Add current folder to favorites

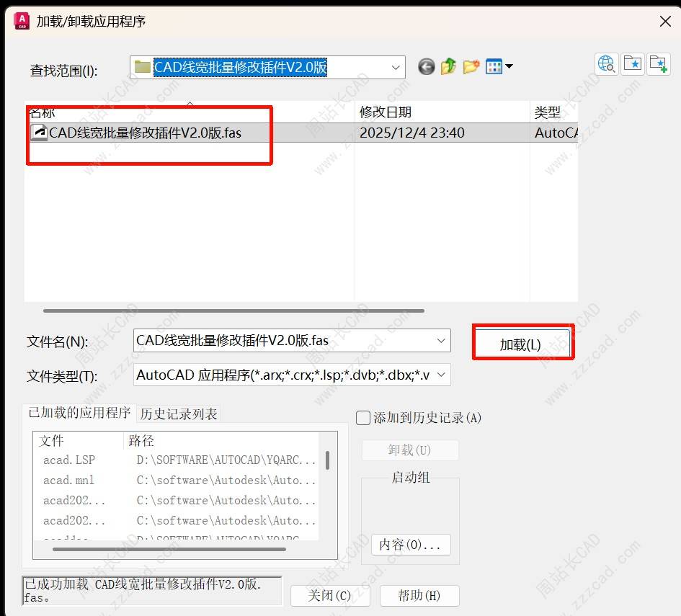(658, 64)
